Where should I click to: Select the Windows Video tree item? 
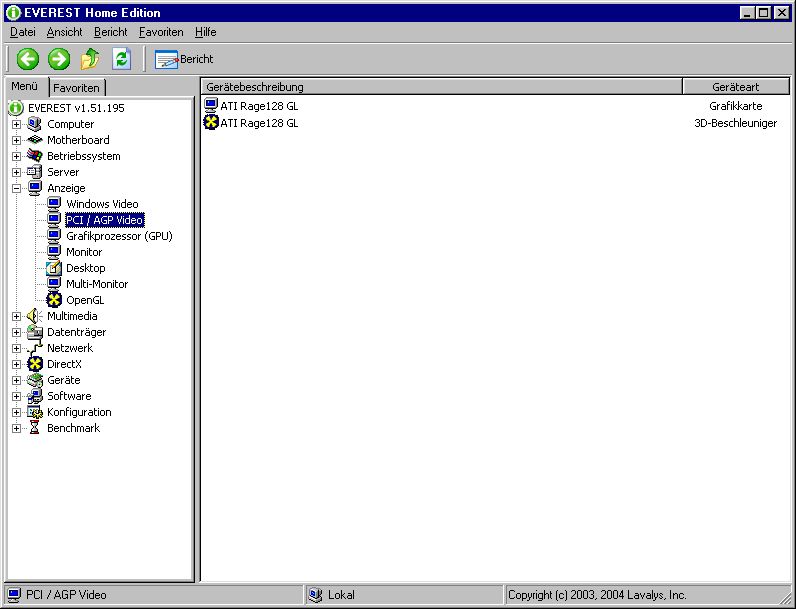[102, 204]
